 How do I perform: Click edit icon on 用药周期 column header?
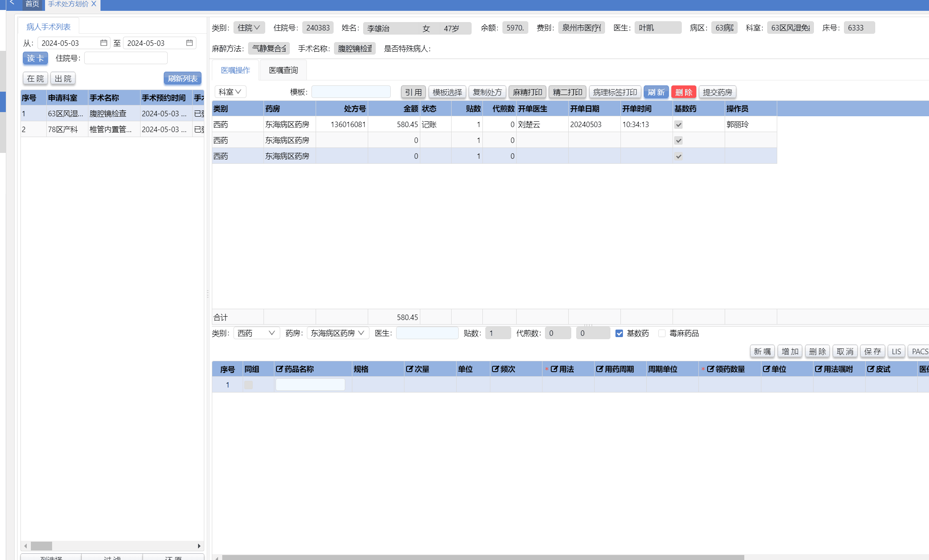tap(600, 369)
